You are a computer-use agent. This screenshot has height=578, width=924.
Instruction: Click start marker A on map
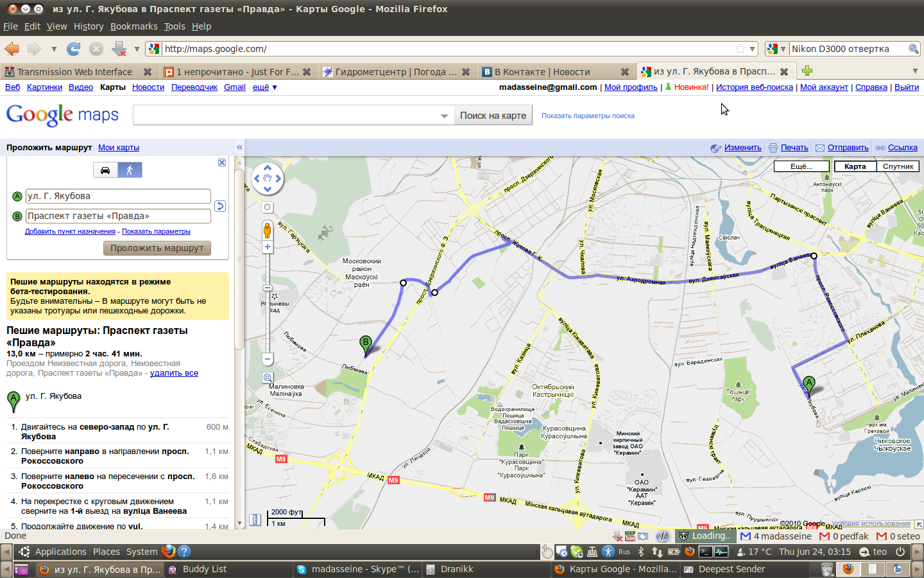[809, 385]
